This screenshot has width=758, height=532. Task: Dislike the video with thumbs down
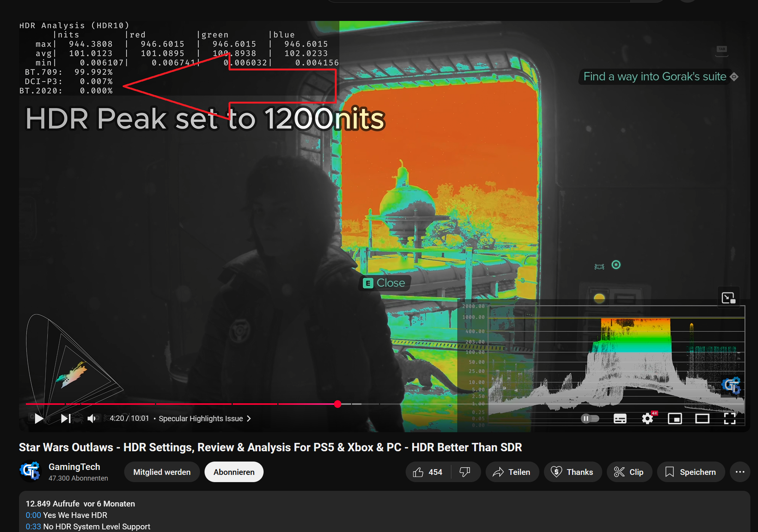[465, 472]
